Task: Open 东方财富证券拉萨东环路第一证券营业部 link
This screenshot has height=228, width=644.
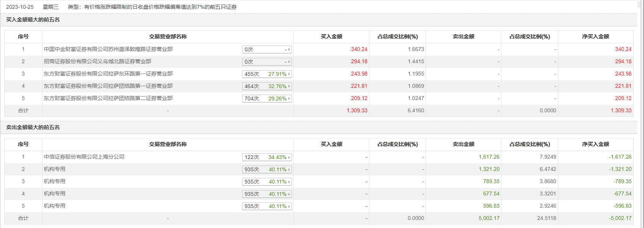Action: tap(108, 74)
